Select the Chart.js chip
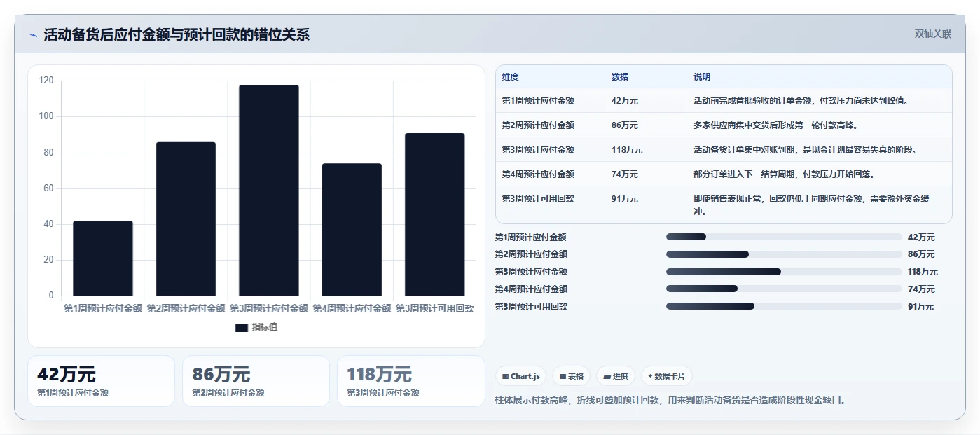980x435 pixels. pos(521,376)
